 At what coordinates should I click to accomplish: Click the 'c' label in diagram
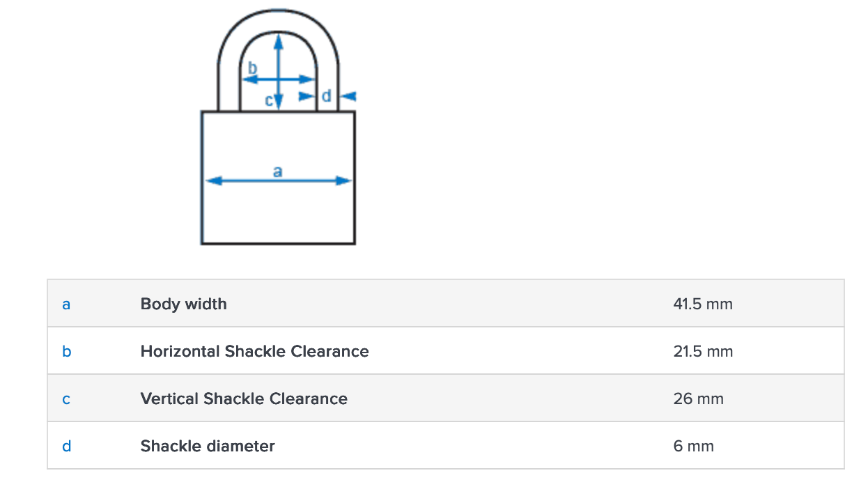click(x=269, y=101)
